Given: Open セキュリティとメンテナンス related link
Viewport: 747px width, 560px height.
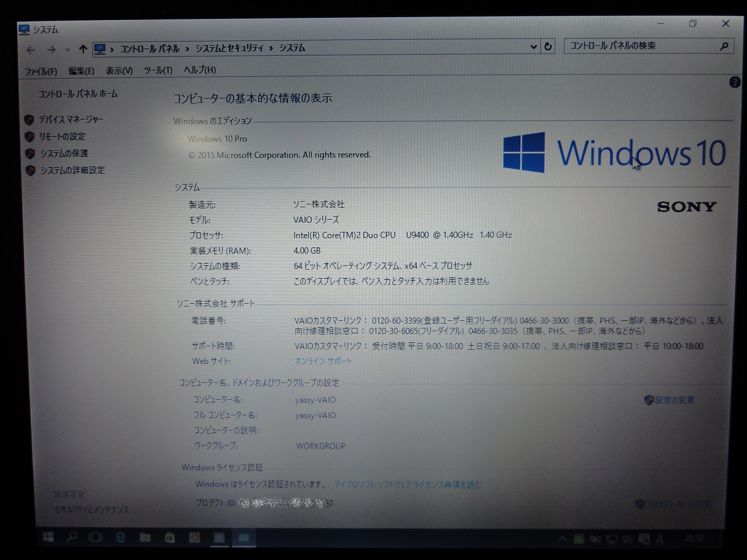Looking at the screenshot, I should pos(92,509).
